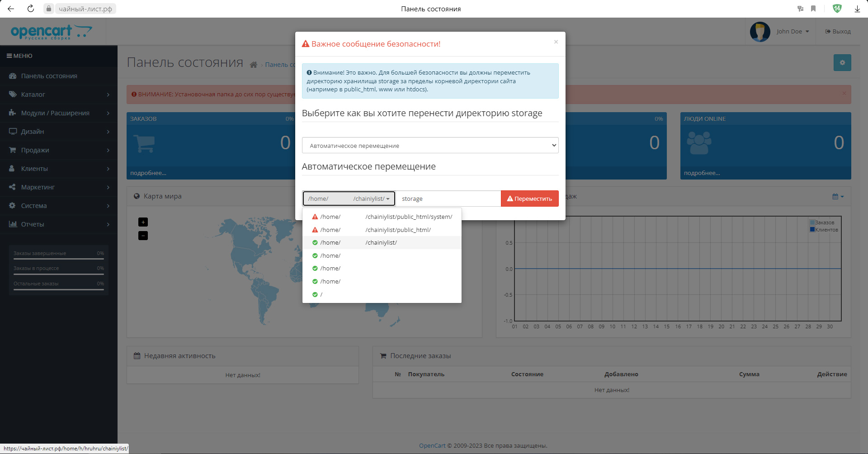Open the browser downloads icon
This screenshot has width=868, height=454.
(857, 9)
